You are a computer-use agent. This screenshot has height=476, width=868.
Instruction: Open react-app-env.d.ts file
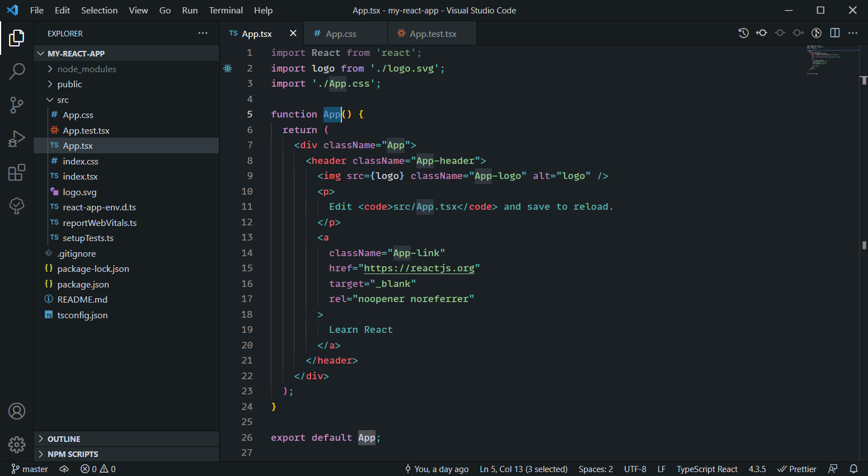126,208
